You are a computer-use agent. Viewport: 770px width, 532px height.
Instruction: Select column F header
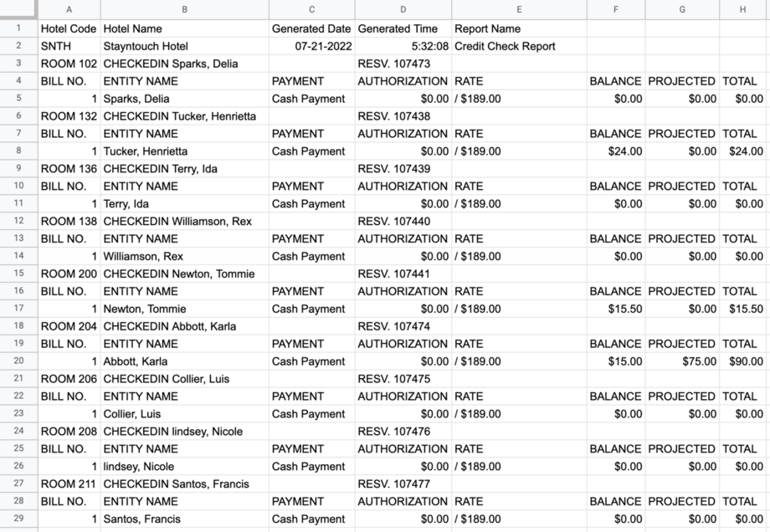(x=616, y=9)
